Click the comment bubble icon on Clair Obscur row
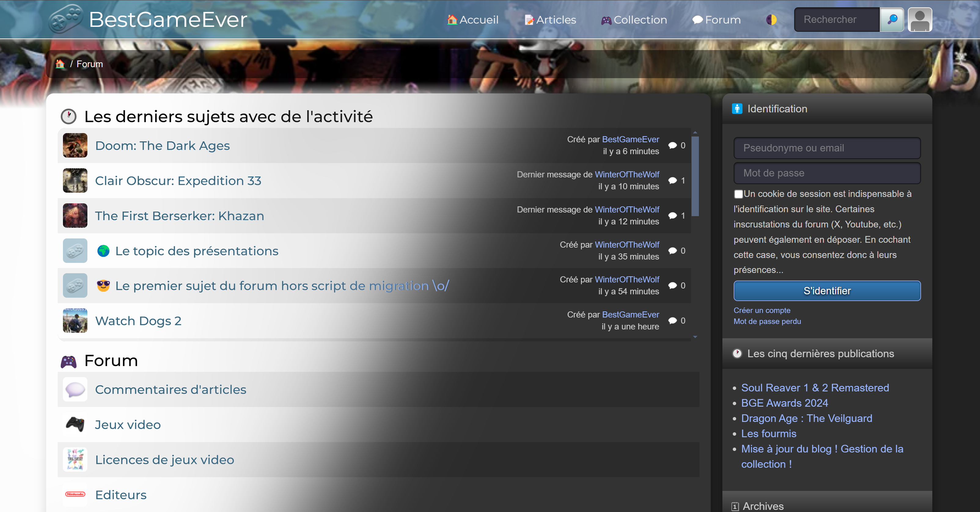This screenshot has width=980, height=512. coord(673,180)
